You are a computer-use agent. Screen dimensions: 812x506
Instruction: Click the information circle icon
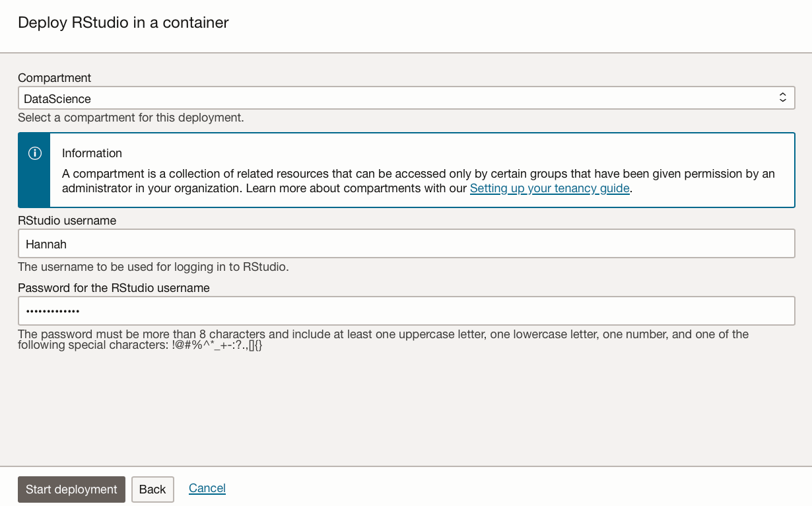click(35, 153)
